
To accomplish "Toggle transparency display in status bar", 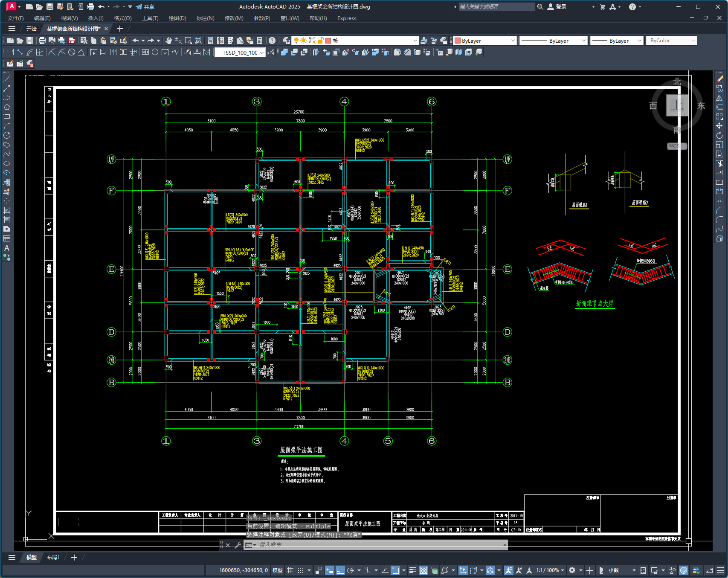I will pos(423,570).
